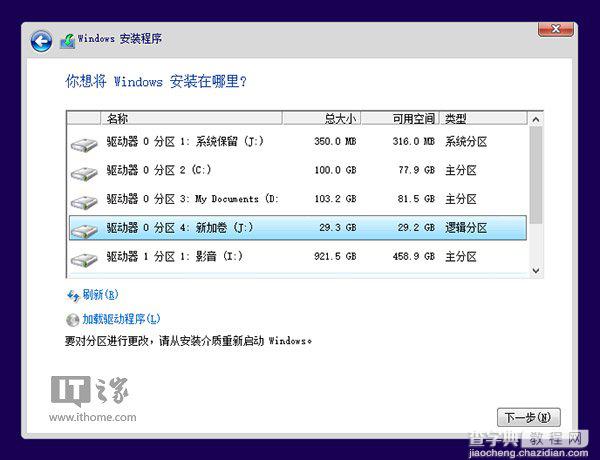Click the 316.0 MB free space cell
Screen dimensions: 600x460
coord(414,142)
